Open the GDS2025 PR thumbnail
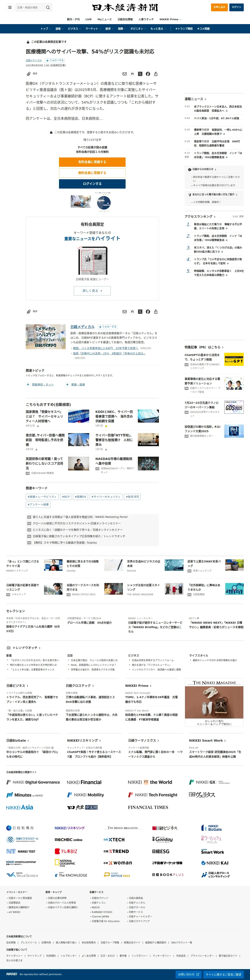Image resolution: width=250 pixels, height=980 pixels. [234, 407]
